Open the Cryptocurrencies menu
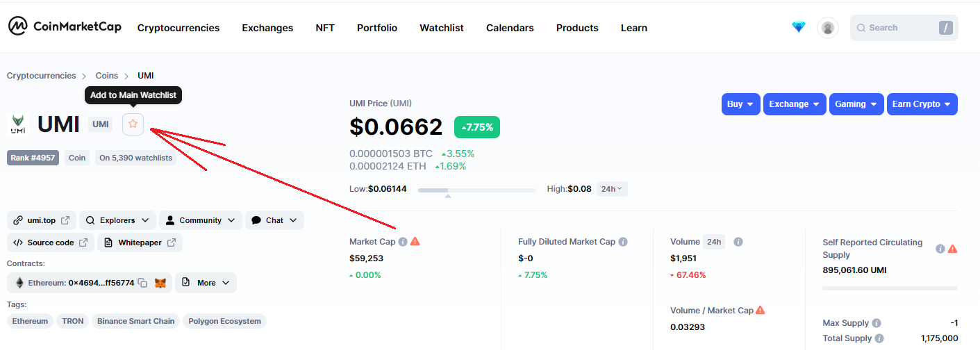Screen dimensions: 980x362 pos(178,28)
